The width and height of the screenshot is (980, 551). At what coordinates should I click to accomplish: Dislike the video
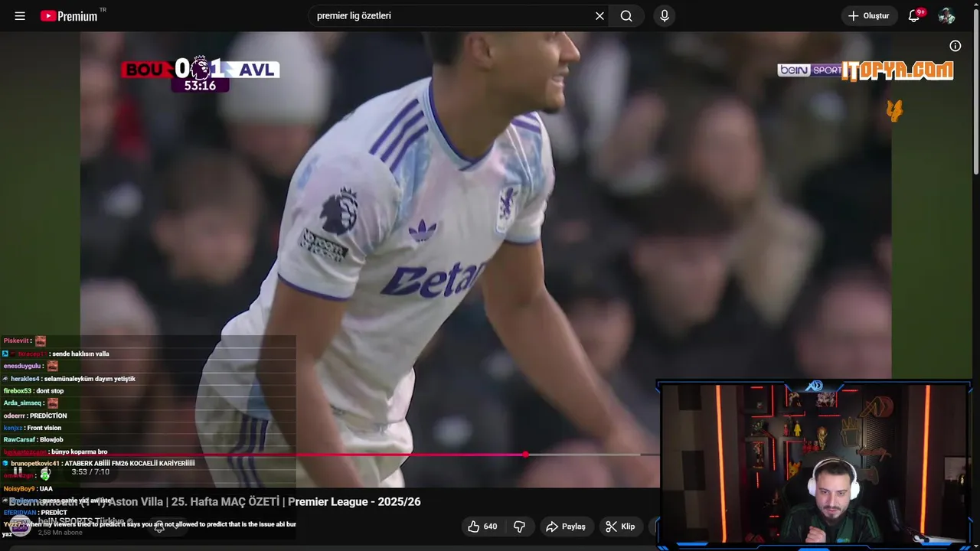click(x=519, y=527)
